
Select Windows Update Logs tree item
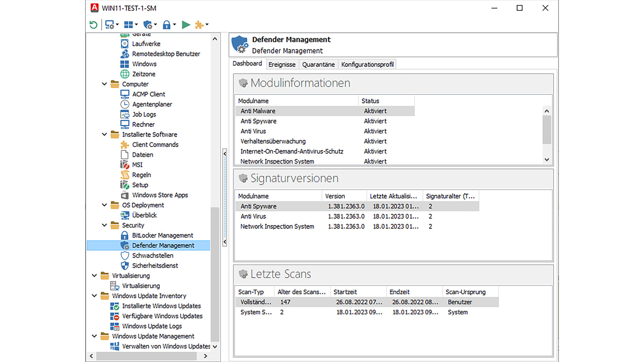(x=152, y=326)
